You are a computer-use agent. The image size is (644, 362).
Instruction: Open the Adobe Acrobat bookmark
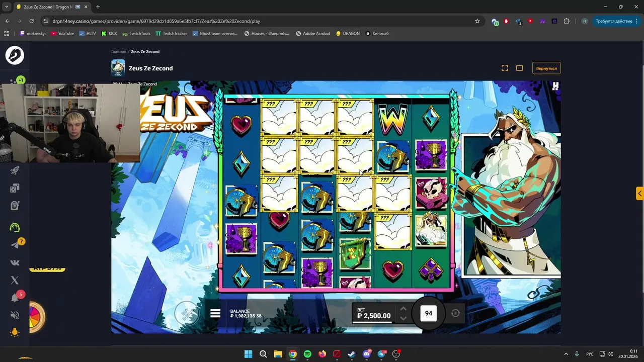point(313,33)
